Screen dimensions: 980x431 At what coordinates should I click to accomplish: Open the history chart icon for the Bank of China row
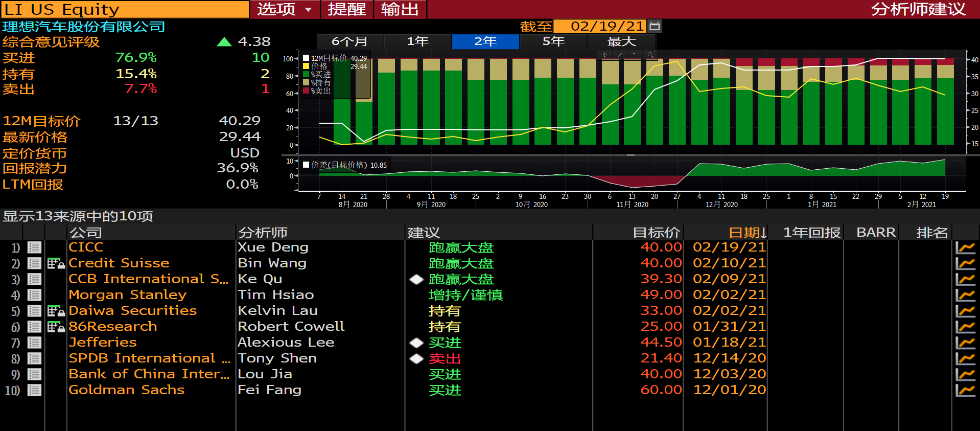(966, 375)
